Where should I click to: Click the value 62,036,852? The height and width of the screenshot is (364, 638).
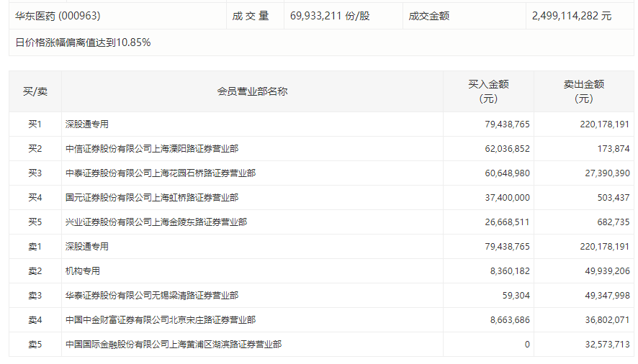tap(507, 148)
